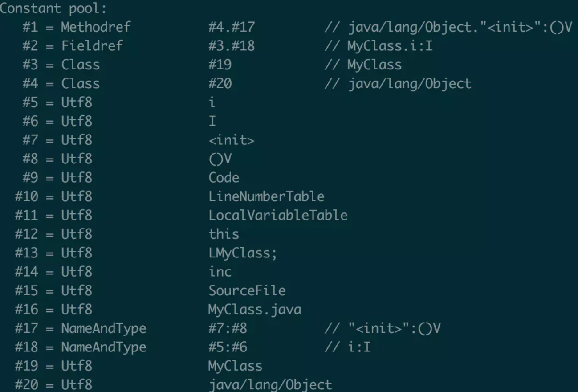Click the '#19' value on Class line #3

tap(220, 65)
